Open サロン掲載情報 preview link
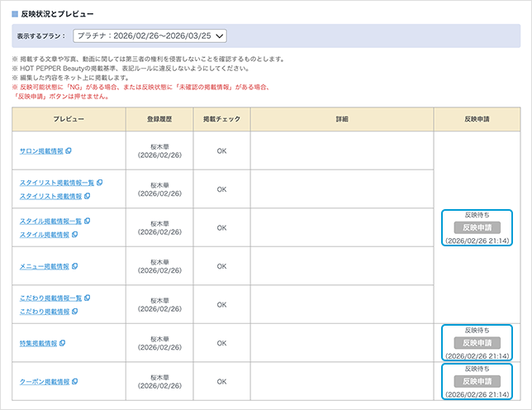Viewport: 532px width, 410px height. tap(41, 151)
